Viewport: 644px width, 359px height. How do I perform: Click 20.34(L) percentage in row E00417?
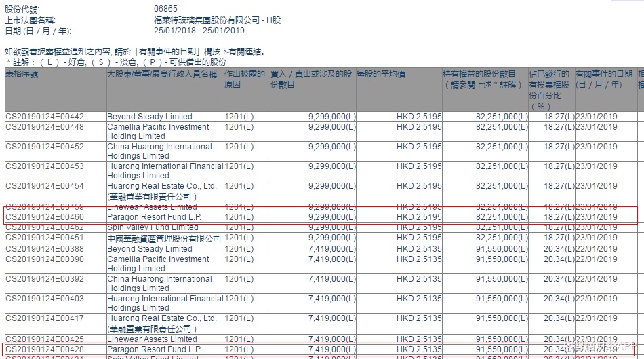[559, 319]
